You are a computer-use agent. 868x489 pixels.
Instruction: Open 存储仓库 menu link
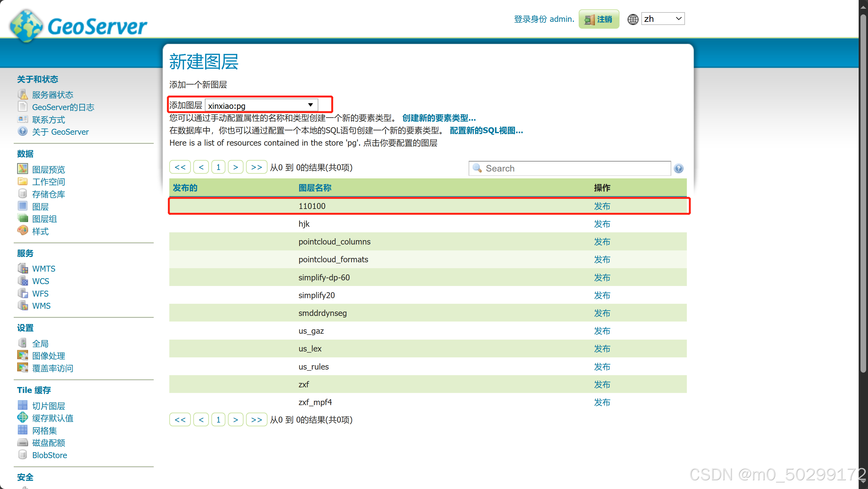[49, 194]
